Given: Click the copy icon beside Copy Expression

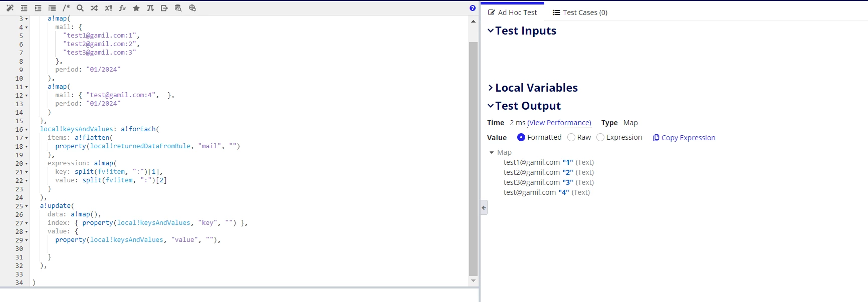Looking at the screenshot, I should click(656, 138).
